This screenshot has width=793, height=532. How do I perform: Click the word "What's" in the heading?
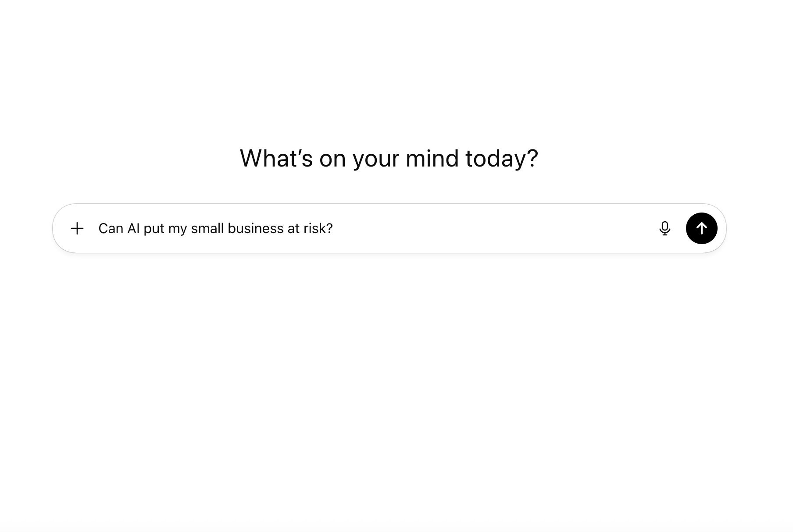[276, 158]
